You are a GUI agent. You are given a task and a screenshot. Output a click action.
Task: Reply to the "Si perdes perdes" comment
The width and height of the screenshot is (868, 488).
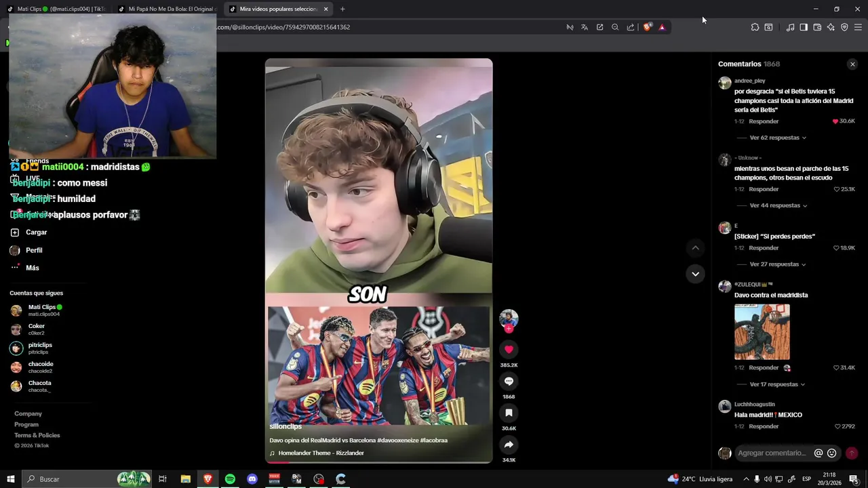764,248
